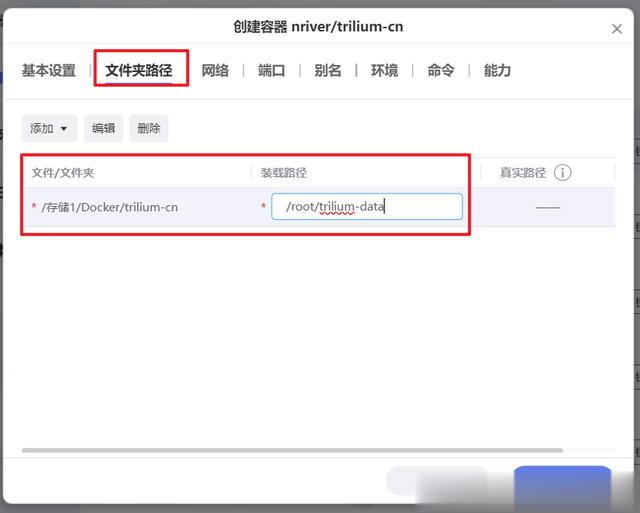Screen dimensions: 640x513
Task: Click the 装载路径 column header
Action: 284,173
